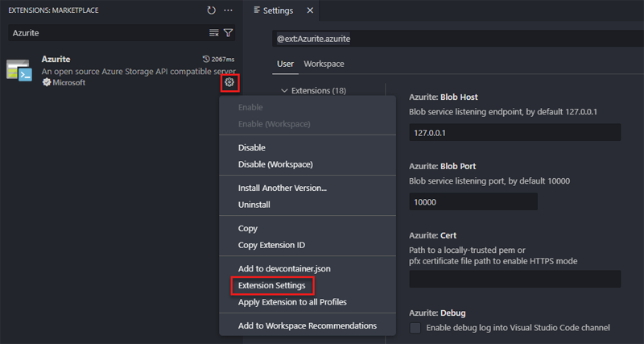Refresh the extensions marketplace list
The image size is (644, 344).
(x=211, y=10)
